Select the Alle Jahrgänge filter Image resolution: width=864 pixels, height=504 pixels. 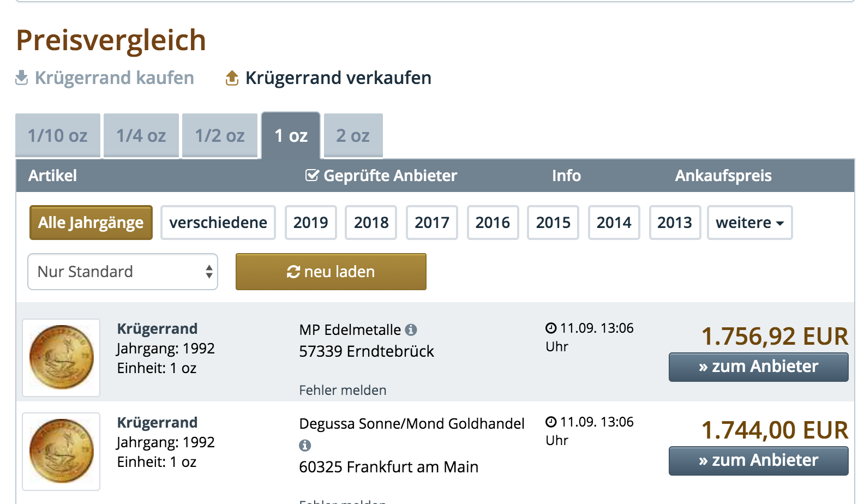(x=91, y=223)
